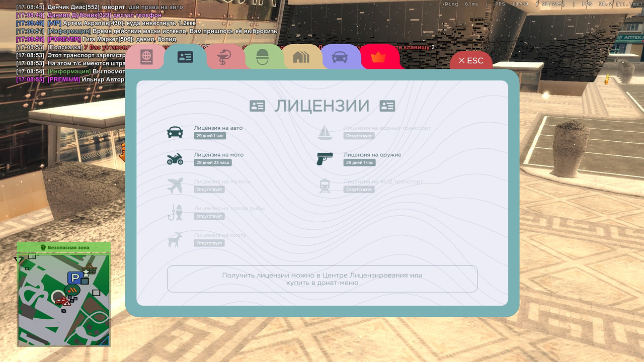
Task: Click the 'Лицензия на авто' label
Action: [218, 128]
